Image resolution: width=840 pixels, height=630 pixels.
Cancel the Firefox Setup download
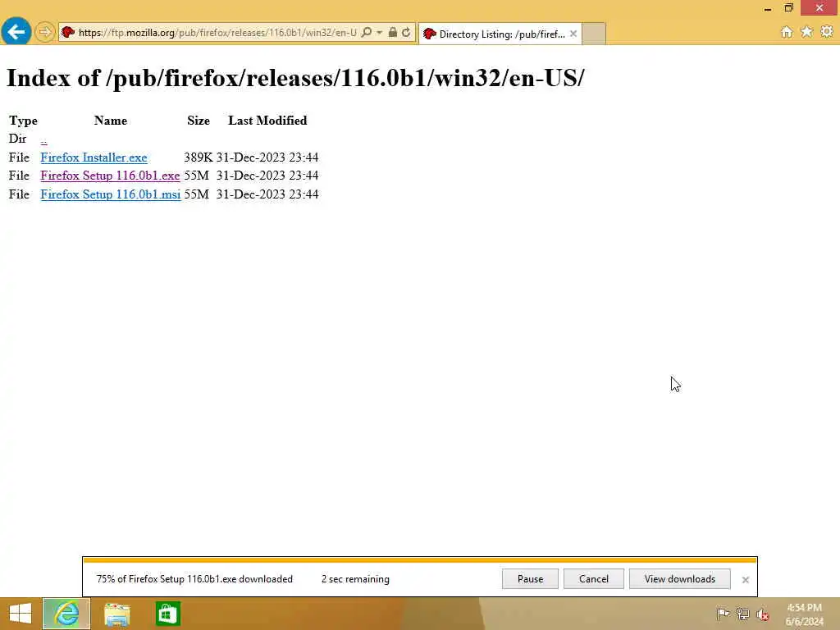594,579
